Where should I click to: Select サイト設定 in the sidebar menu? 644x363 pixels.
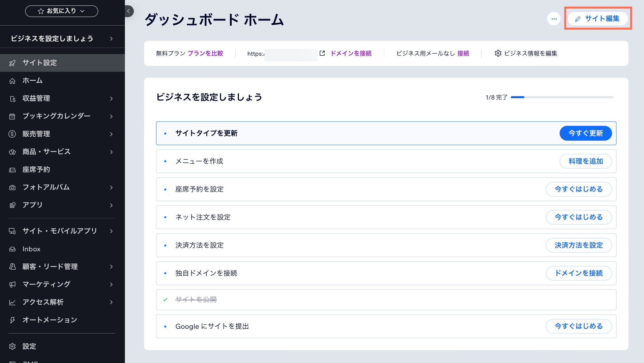tap(39, 63)
